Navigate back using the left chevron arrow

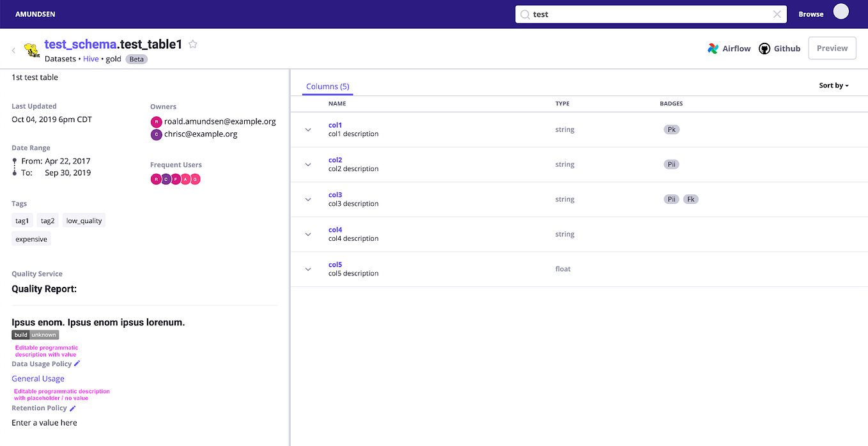(x=13, y=49)
